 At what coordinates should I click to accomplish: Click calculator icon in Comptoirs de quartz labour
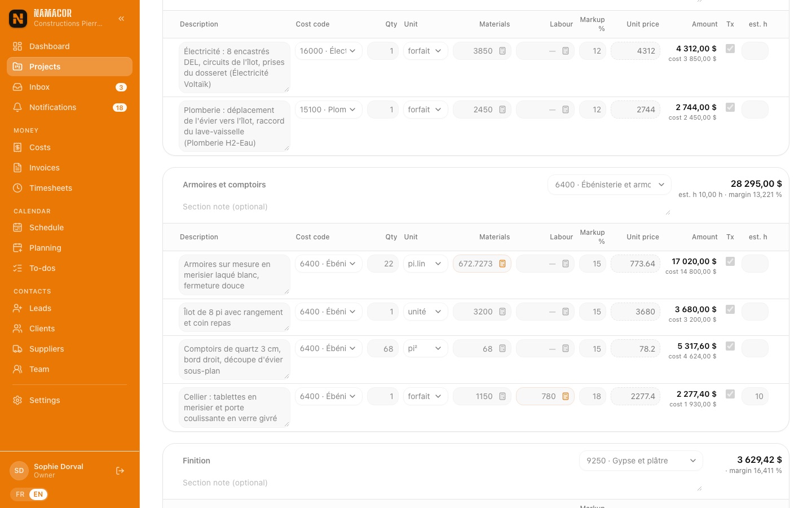(x=566, y=349)
